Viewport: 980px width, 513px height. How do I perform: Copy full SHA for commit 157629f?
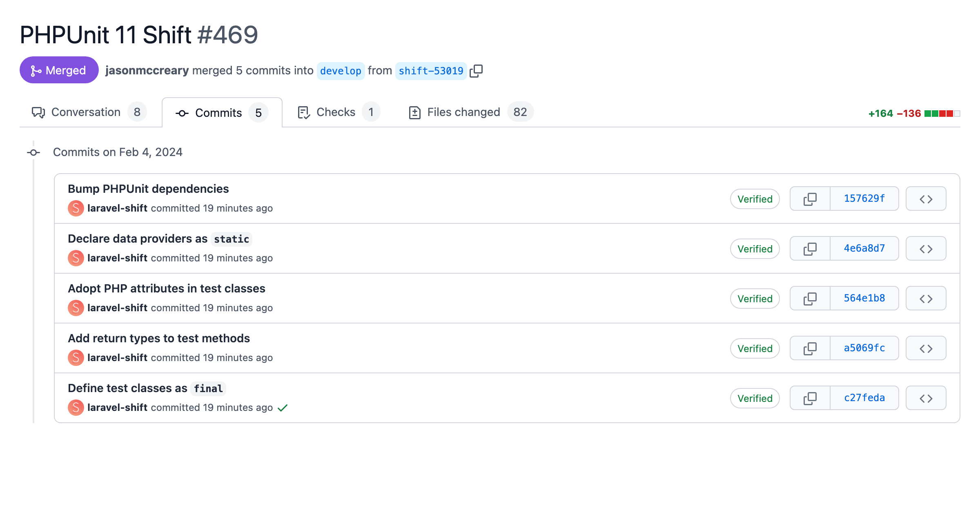click(x=810, y=199)
